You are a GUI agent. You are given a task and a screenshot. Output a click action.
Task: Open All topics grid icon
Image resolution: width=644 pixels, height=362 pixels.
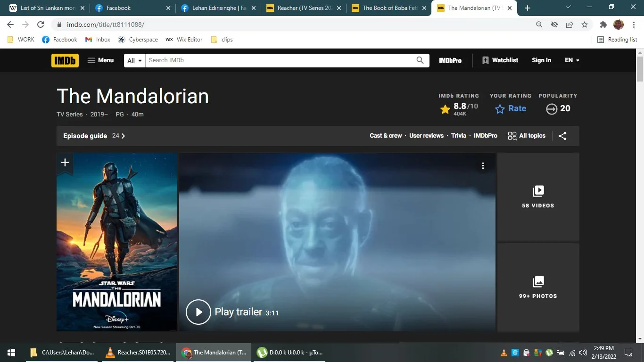point(512,136)
